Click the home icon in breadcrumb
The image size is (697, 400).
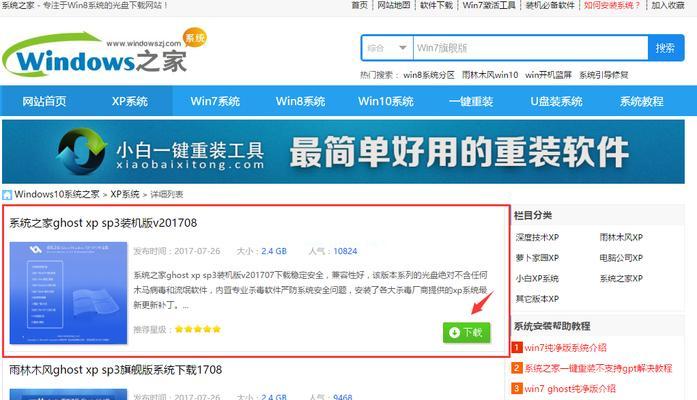click(x=7, y=195)
